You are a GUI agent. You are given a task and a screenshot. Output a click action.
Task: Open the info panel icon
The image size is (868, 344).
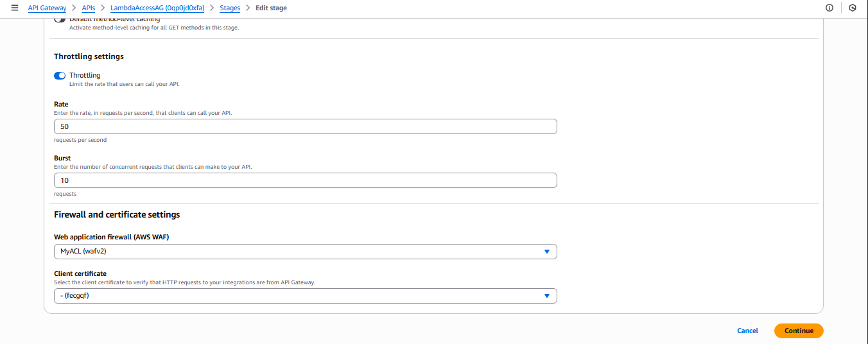tap(829, 8)
